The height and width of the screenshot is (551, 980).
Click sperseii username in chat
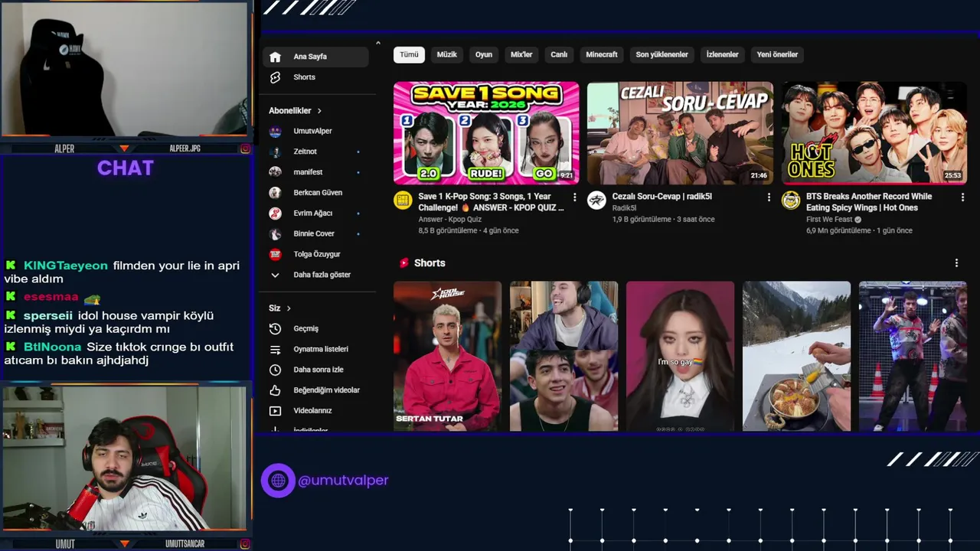click(48, 315)
